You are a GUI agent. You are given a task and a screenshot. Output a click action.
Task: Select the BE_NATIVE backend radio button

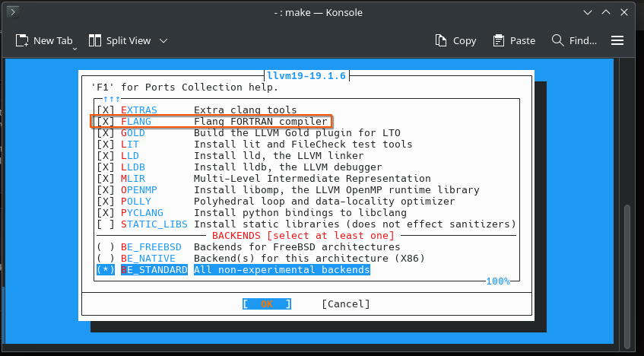click(x=105, y=259)
